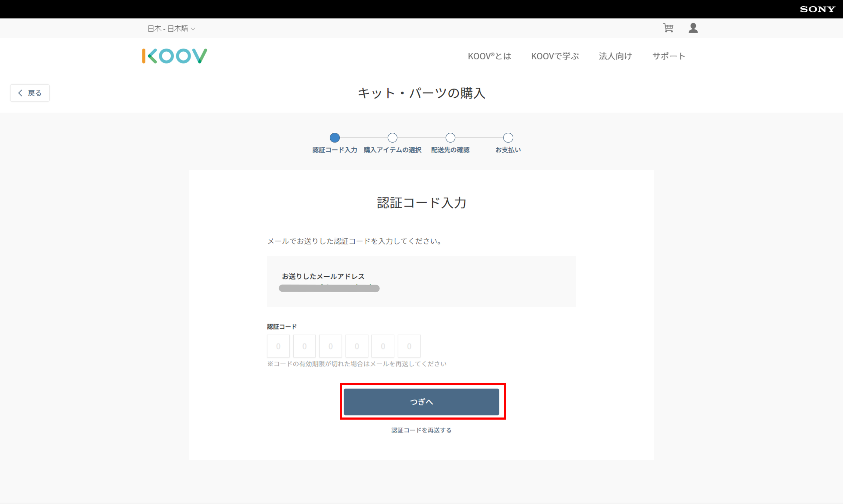This screenshot has width=843, height=504.
Task: Click the コードの有効期限 note text
Action: 357,364
